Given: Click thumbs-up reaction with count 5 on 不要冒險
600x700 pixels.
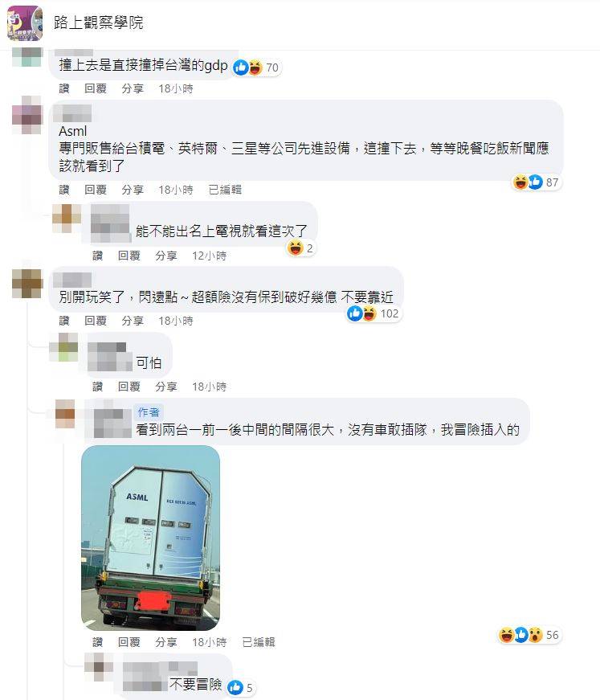Looking at the screenshot, I should (240, 688).
